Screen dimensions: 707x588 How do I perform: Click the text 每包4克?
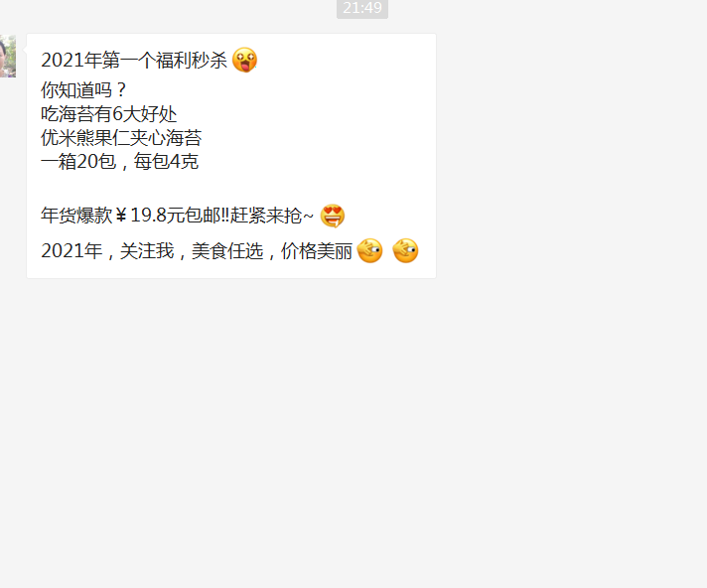[x=166, y=162]
